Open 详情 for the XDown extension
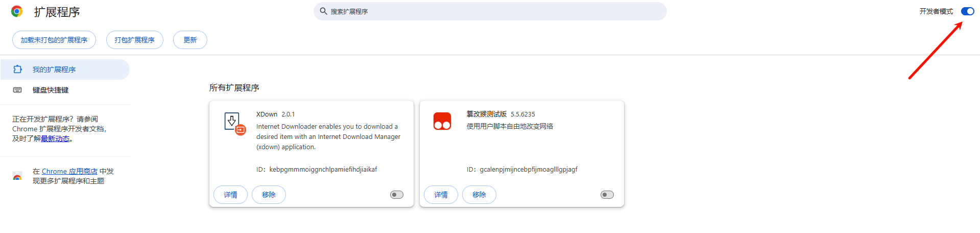This screenshot has width=980, height=233. pyautogui.click(x=230, y=195)
